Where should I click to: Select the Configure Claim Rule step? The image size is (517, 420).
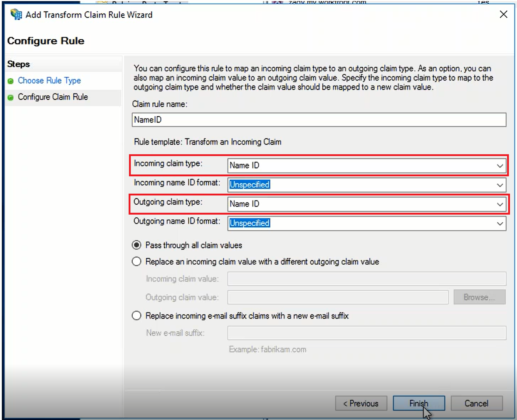coord(53,97)
